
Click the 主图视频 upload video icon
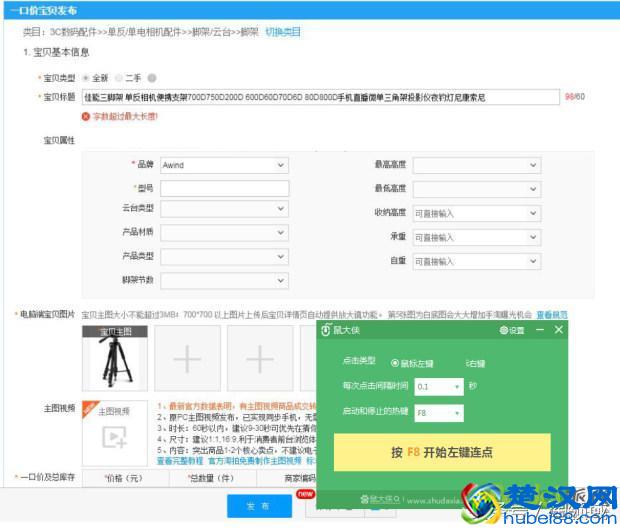114,437
